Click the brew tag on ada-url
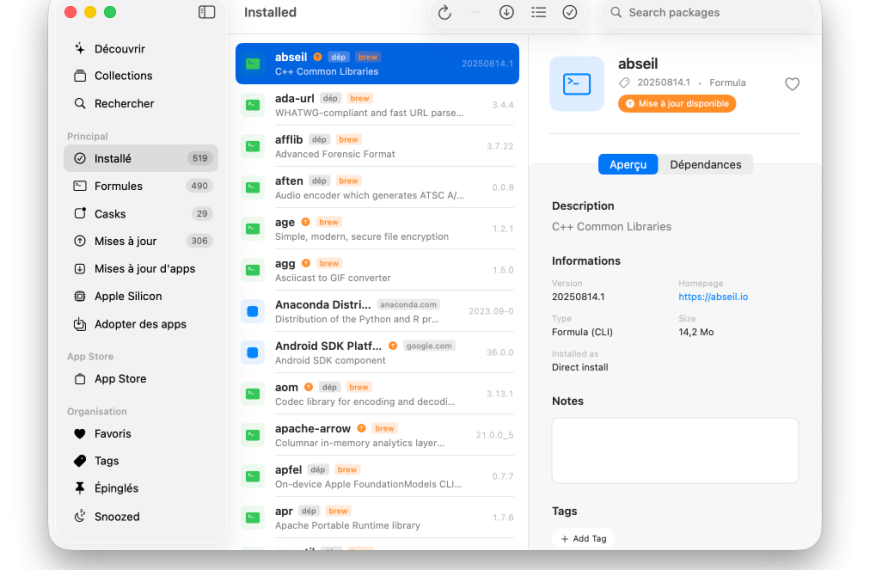This screenshot has width=870, height=570. click(x=360, y=98)
